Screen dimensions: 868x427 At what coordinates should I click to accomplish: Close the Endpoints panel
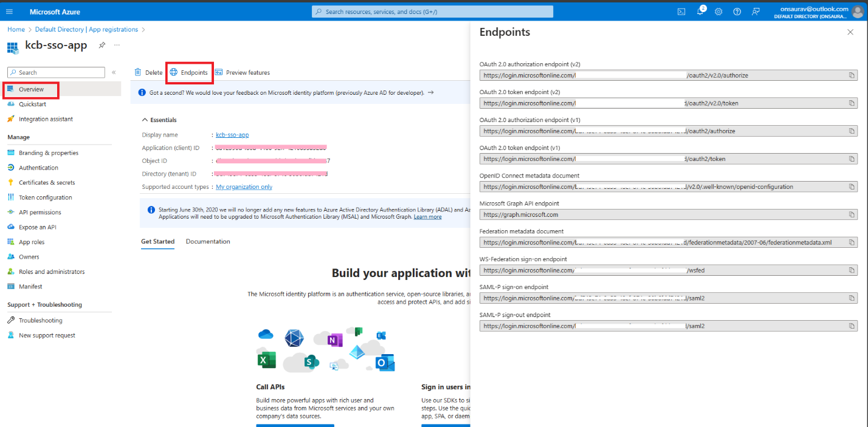click(x=850, y=32)
